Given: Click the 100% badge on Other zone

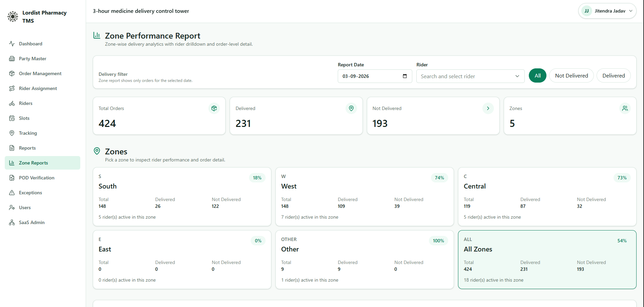Looking at the screenshot, I should click(438, 241).
